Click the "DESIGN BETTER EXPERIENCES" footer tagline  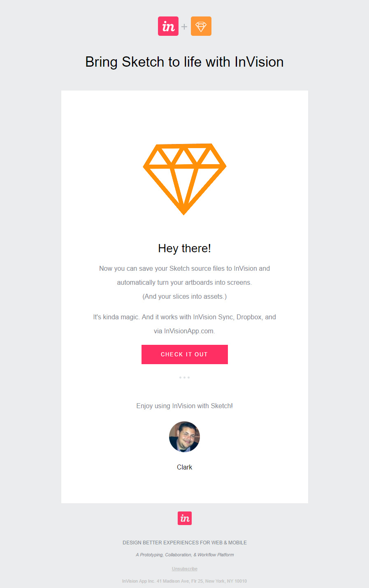[184, 543]
